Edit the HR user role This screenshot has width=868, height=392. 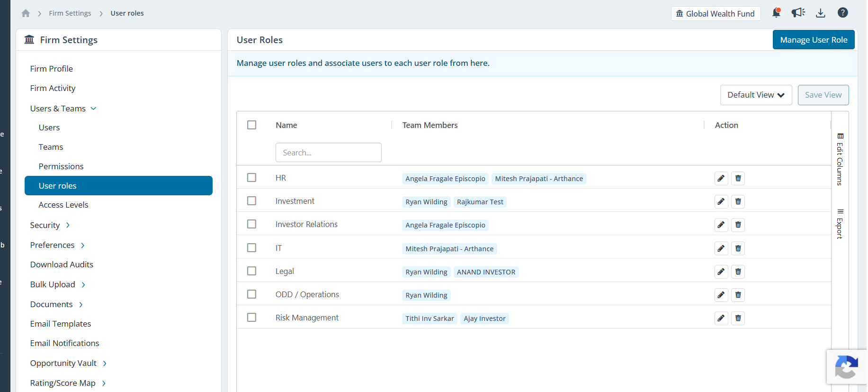[x=721, y=178]
